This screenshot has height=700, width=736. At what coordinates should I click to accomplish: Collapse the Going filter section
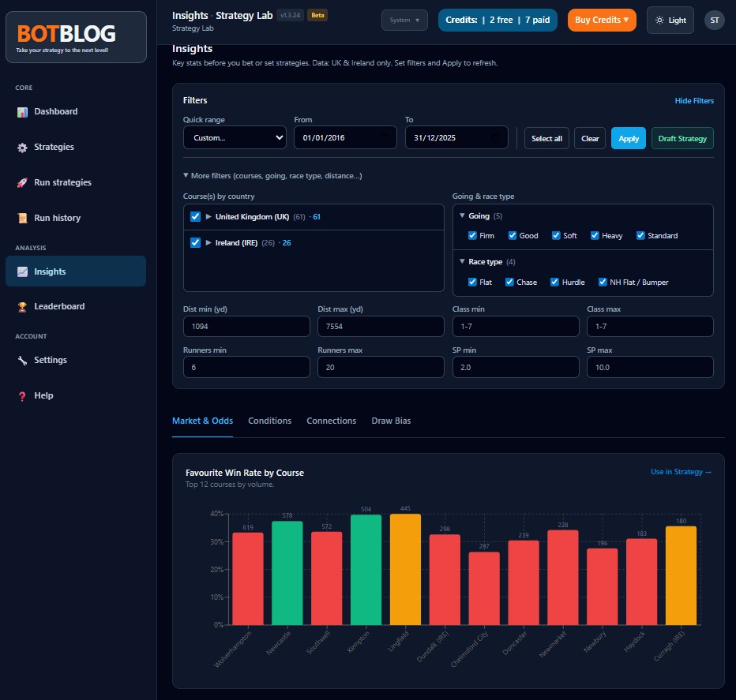[463, 215]
